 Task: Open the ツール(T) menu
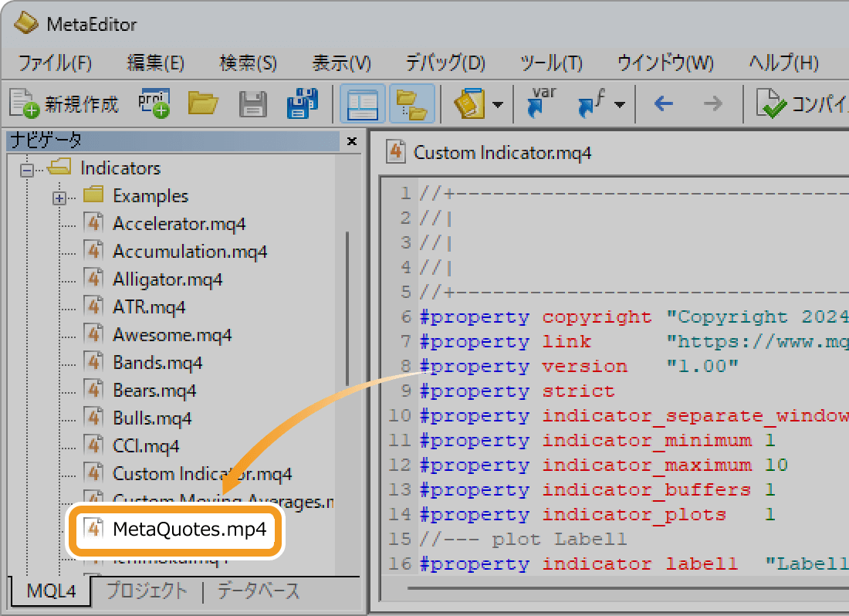coord(551,63)
